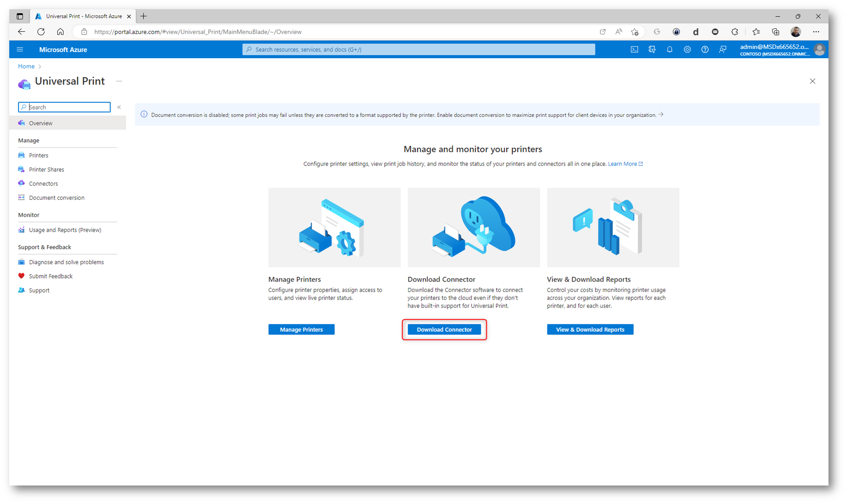
Task: Open the Universal Print ellipsis menu
Action: (x=119, y=81)
